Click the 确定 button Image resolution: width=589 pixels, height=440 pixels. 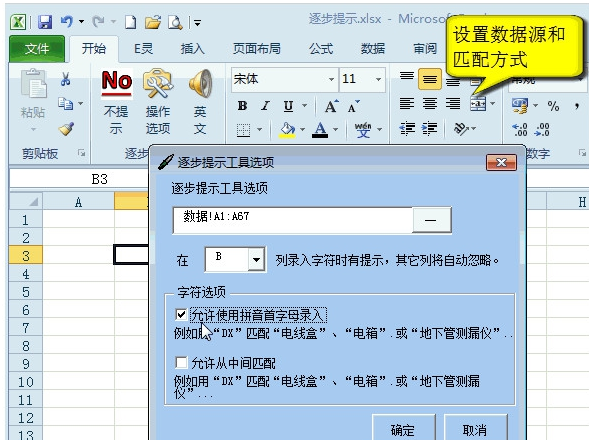[404, 429]
